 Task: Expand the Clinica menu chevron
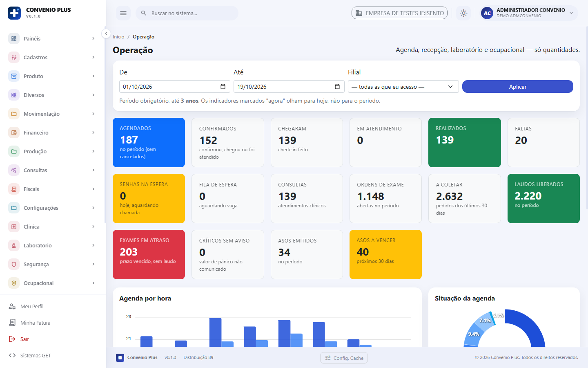[x=94, y=227]
